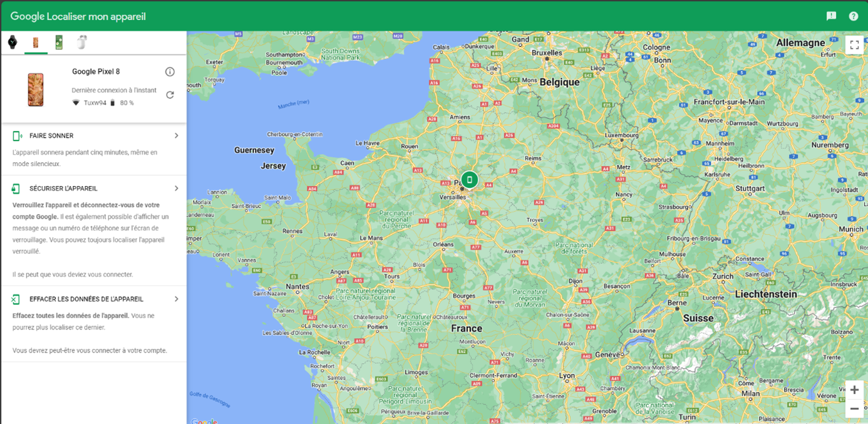Click the Google Localiser mon appareil title

coord(78,16)
